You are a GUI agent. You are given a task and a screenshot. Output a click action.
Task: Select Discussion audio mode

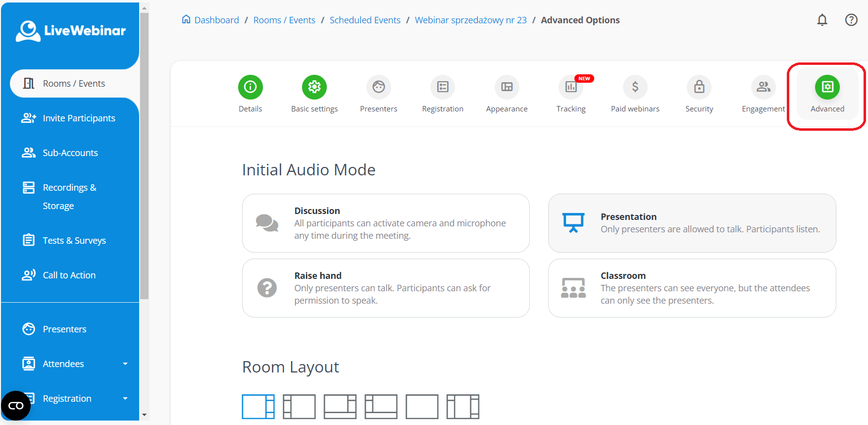[386, 223]
